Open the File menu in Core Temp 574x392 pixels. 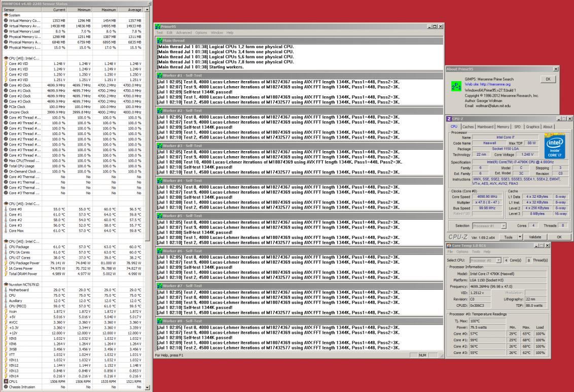(450, 252)
